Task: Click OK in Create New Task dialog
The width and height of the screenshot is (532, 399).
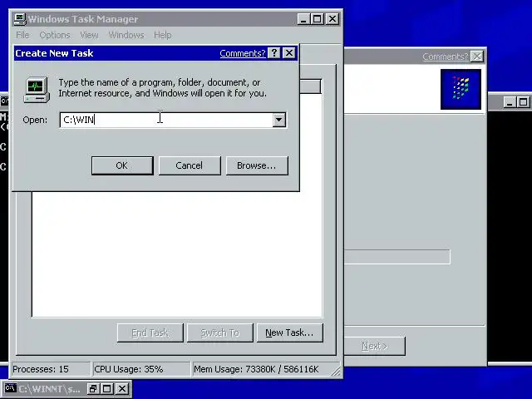Action: 122,165
